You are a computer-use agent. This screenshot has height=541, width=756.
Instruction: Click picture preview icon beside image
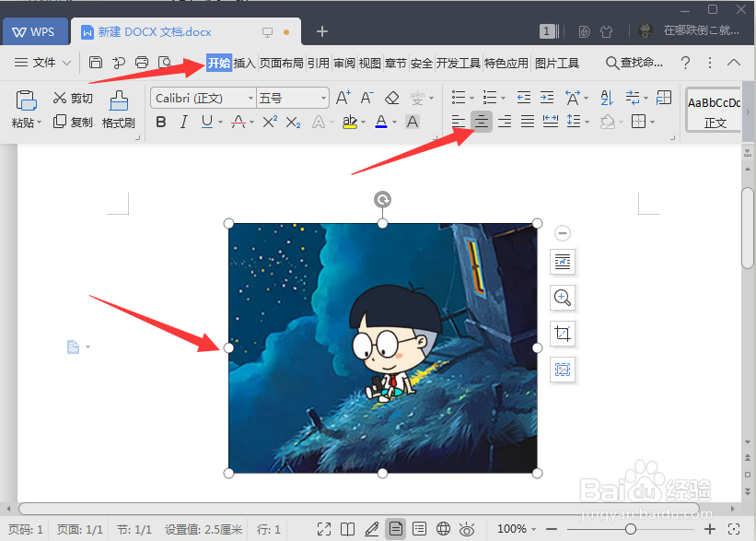(563, 370)
